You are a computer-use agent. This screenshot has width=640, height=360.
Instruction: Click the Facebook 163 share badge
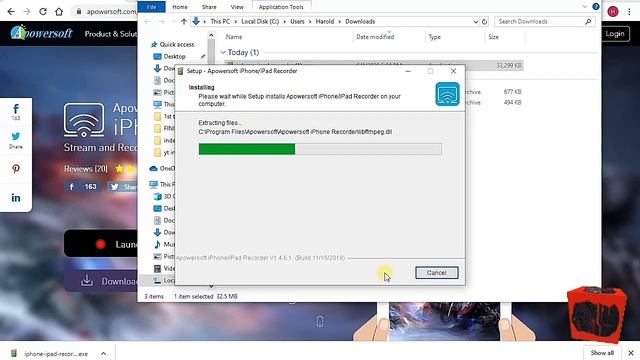pyautogui.click(x=83, y=187)
